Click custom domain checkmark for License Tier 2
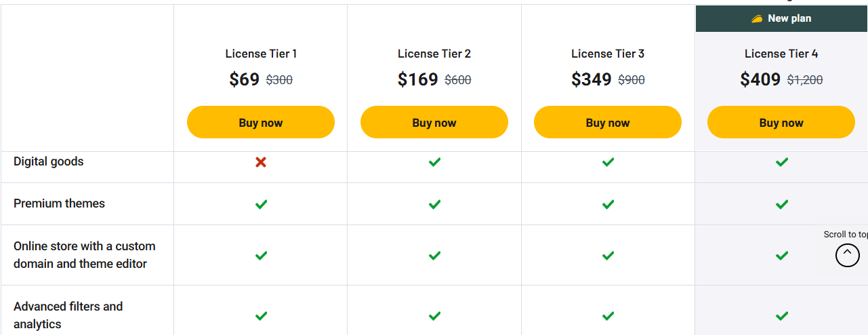868x335 pixels. 434,256
